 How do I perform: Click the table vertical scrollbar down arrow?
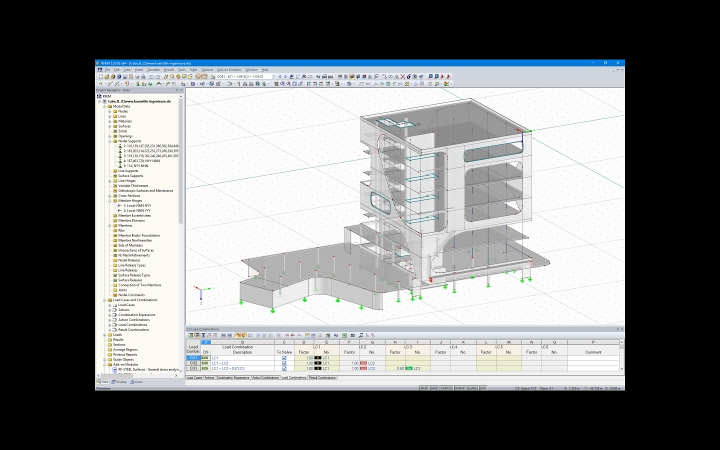click(x=622, y=368)
